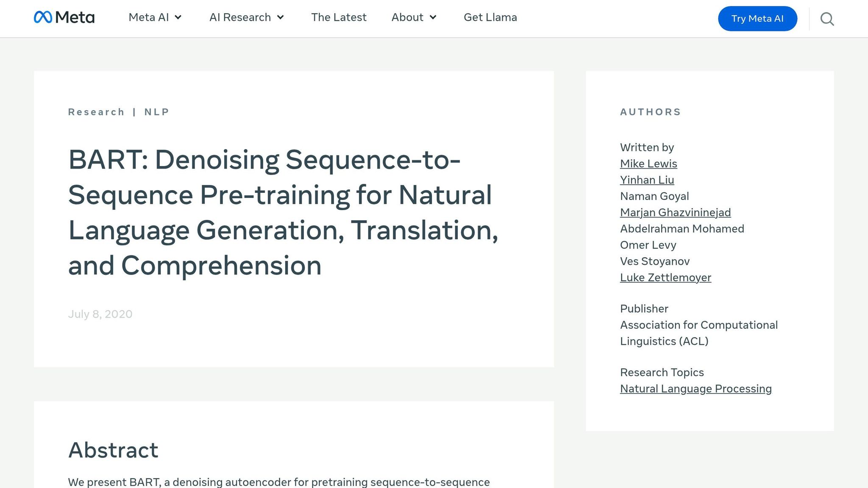868x488 pixels.
Task: Click the BART paper title heading
Action: (283, 213)
